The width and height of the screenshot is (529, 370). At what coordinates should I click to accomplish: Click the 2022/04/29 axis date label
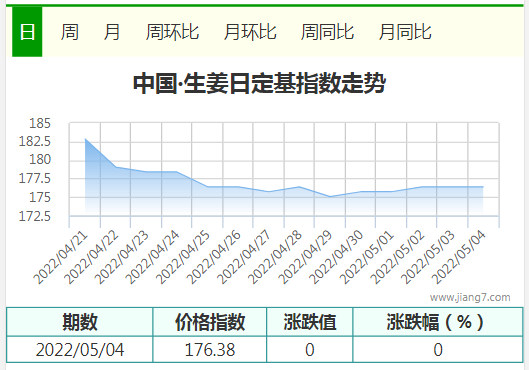tap(306, 258)
